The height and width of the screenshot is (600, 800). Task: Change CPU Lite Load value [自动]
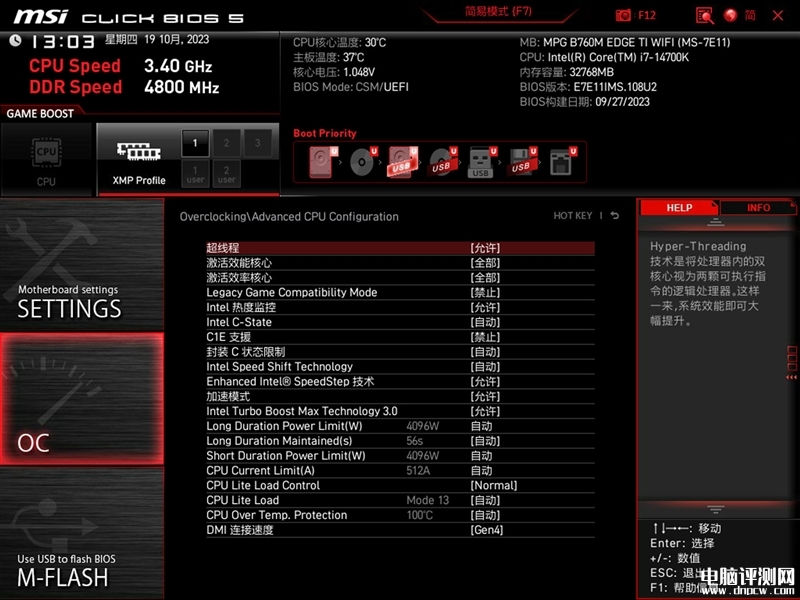(485, 501)
